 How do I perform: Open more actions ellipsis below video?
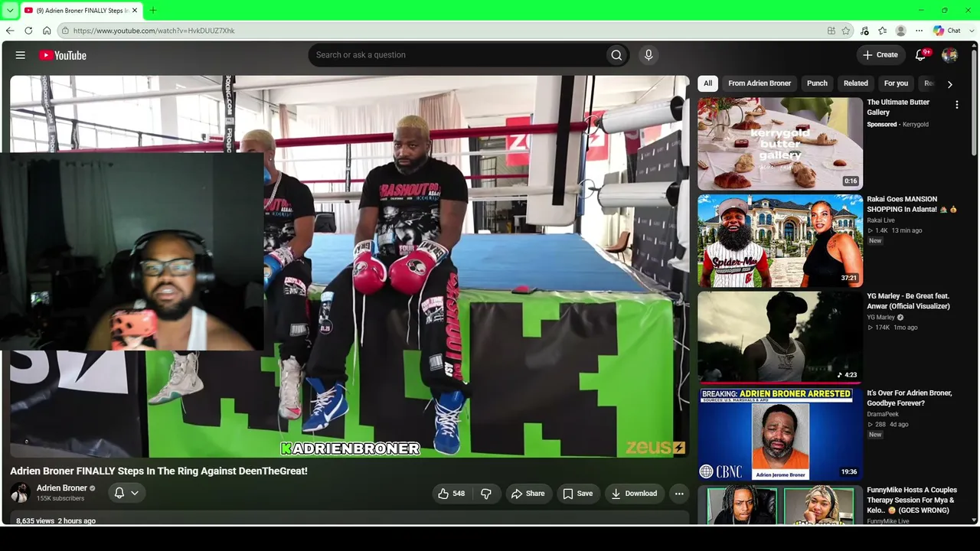tap(679, 494)
